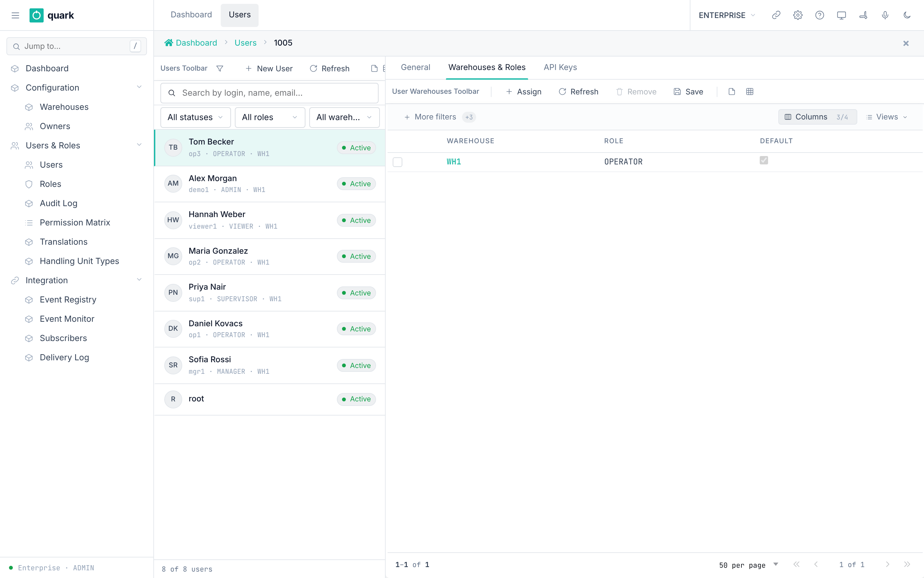Open the All warehouses filter dropdown
924x578 pixels.
point(344,117)
